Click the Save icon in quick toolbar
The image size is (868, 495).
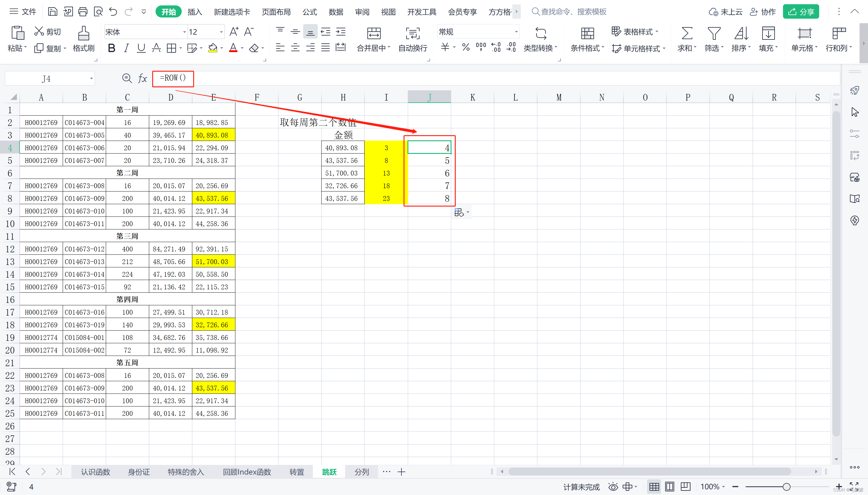pyautogui.click(x=52, y=12)
